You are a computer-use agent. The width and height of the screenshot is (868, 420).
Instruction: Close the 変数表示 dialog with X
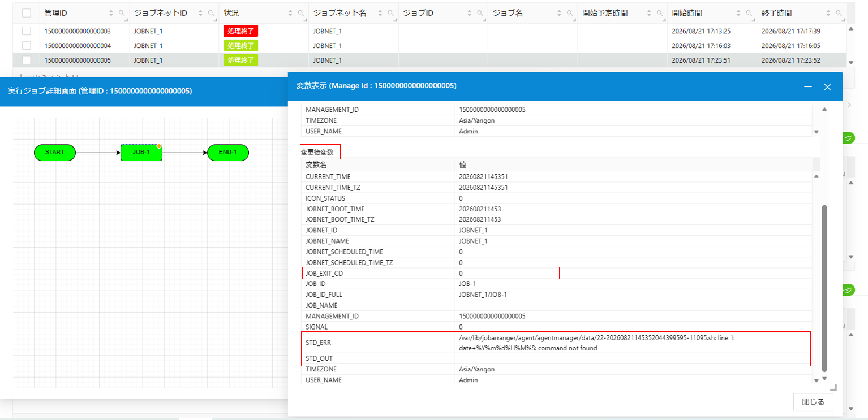click(x=827, y=86)
